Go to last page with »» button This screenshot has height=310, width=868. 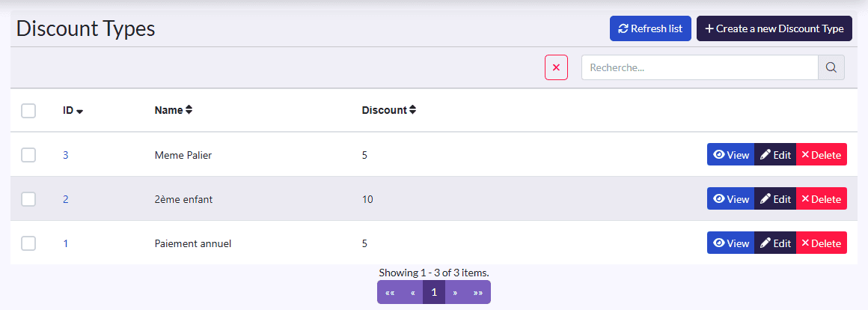click(x=477, y=292)
